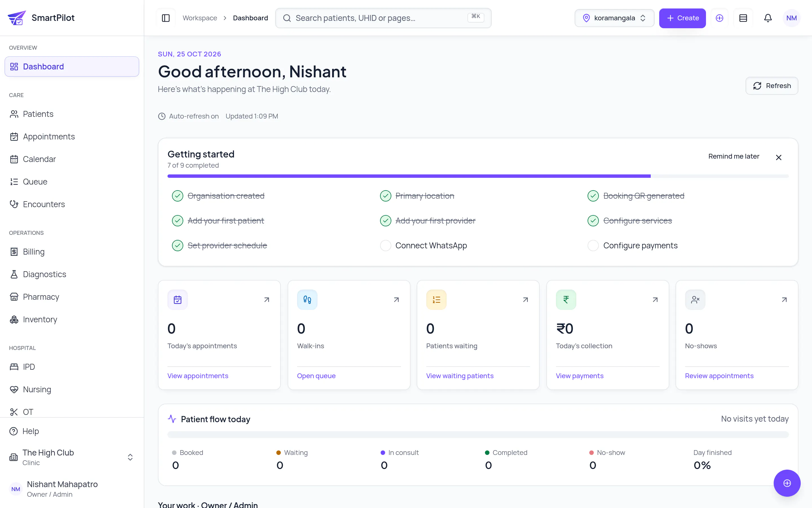Open Nishant Mahapatro account menu
Screen dimensions: 812x508
[72, 489]
